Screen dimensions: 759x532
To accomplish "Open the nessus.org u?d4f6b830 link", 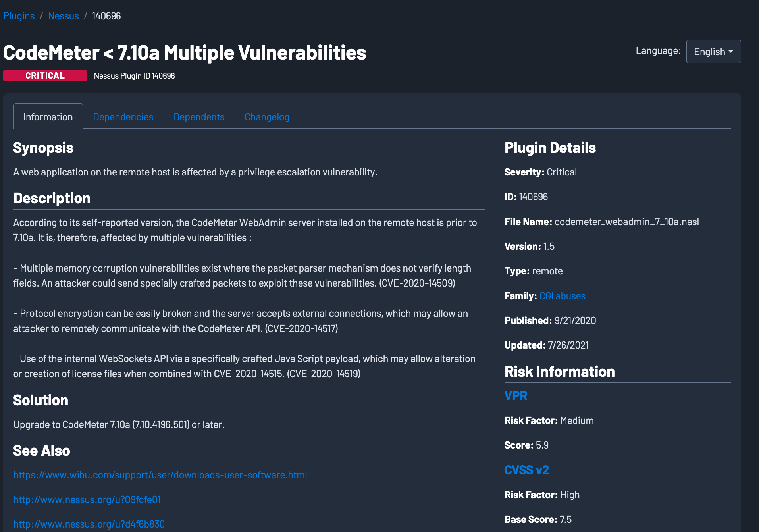I will click(89, 524).
